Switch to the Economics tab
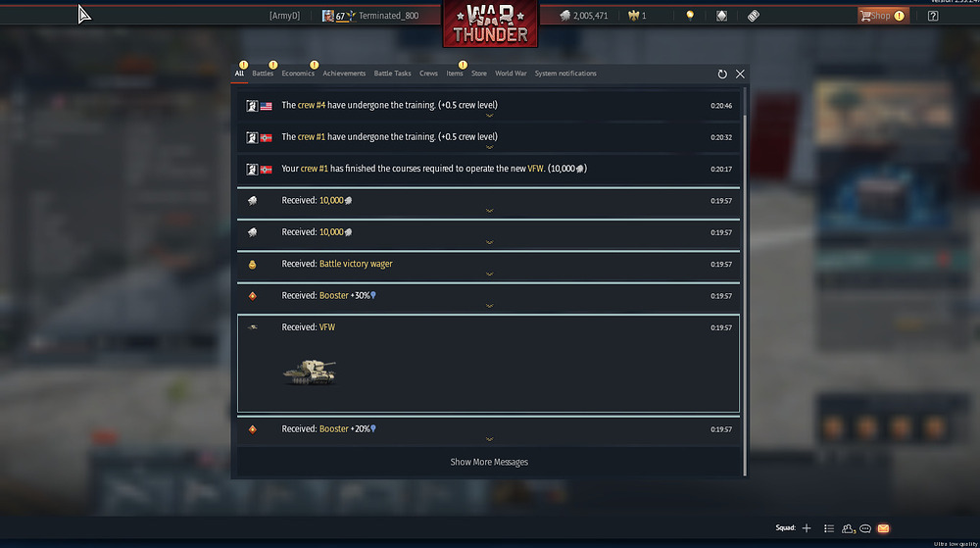This screenshot has width=980, height=548. [x=298, y=74]
